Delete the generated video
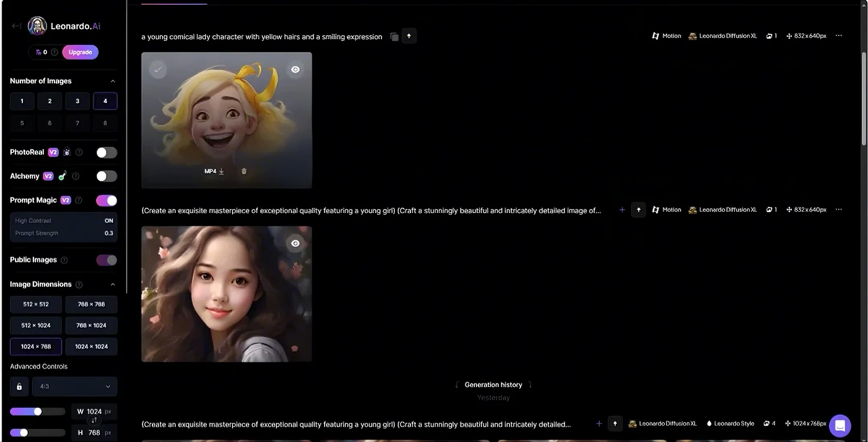This screenshot has height=442, width=868. point(243,171)
